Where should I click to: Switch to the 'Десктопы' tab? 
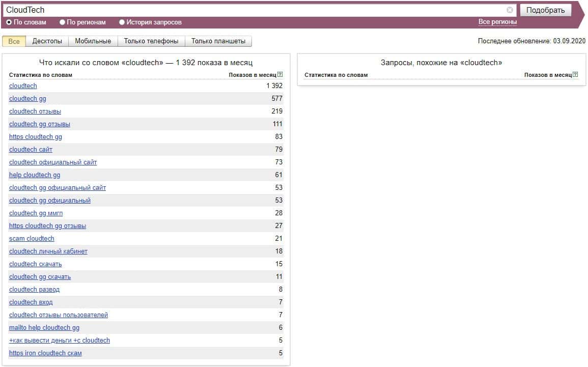47,41
